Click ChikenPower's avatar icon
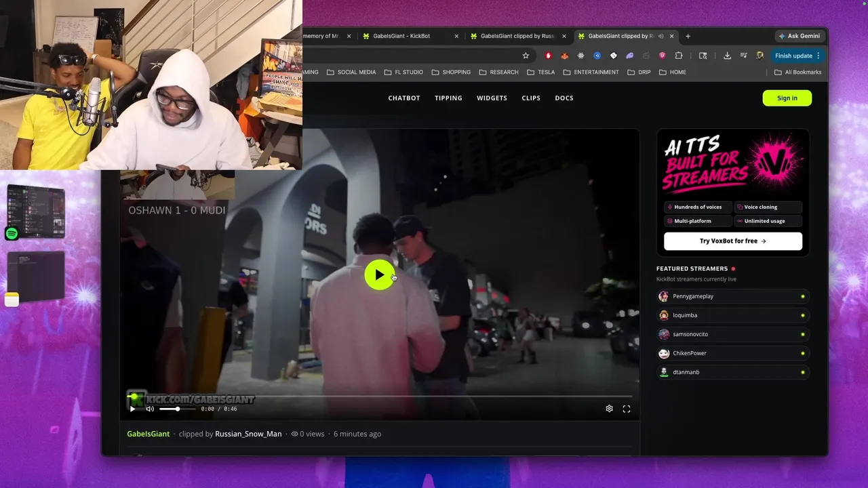The width and height of the screenshot is (868, 488). pyautogui.click(x=664, y=353)
